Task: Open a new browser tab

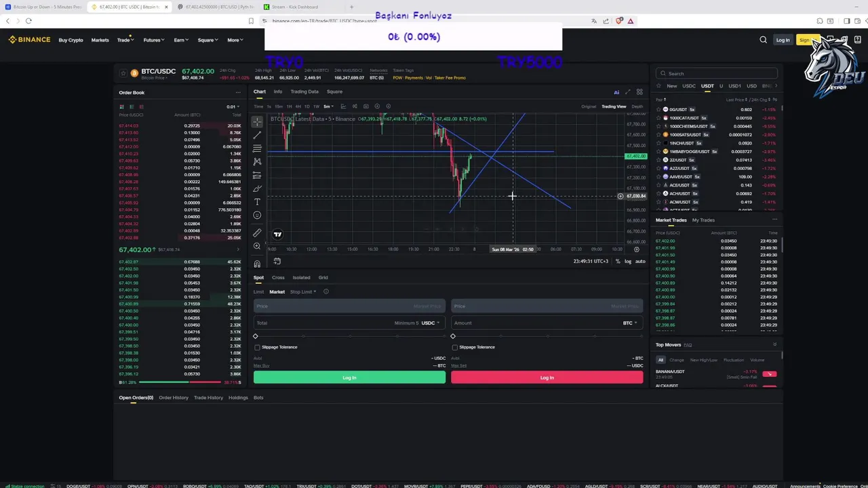Action: (351, 7)
